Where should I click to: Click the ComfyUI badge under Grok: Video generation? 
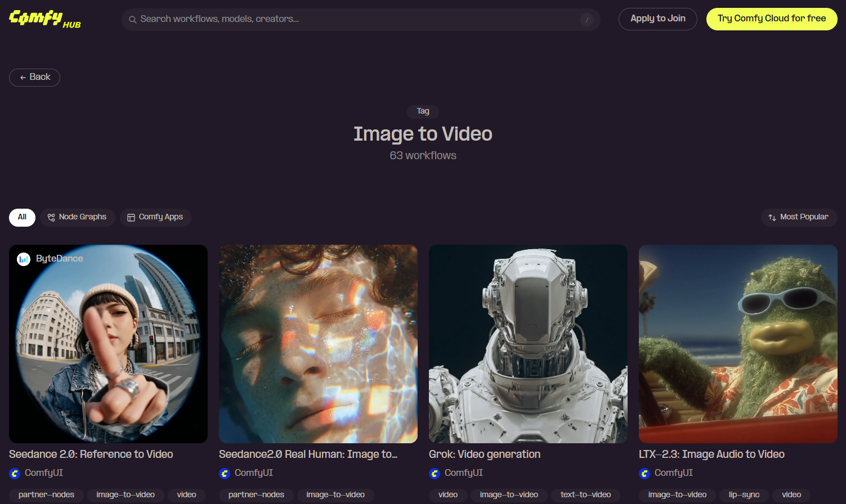point(435,474)
